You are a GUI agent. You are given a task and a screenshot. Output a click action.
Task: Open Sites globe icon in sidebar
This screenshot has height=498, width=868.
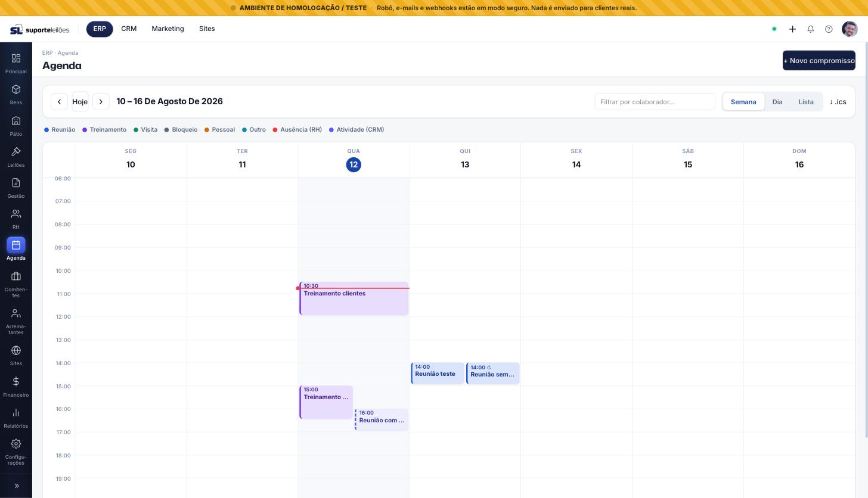16,350
